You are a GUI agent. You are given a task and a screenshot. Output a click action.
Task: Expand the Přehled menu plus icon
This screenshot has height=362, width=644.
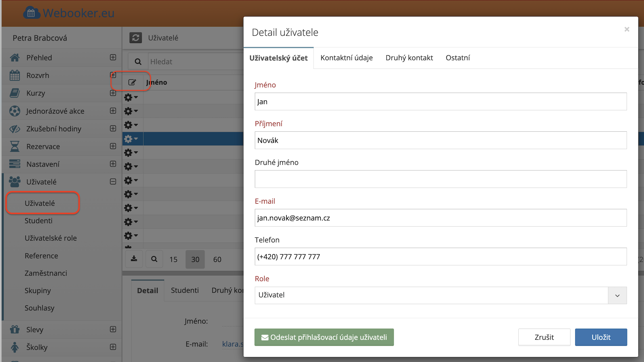coord(113,57)
